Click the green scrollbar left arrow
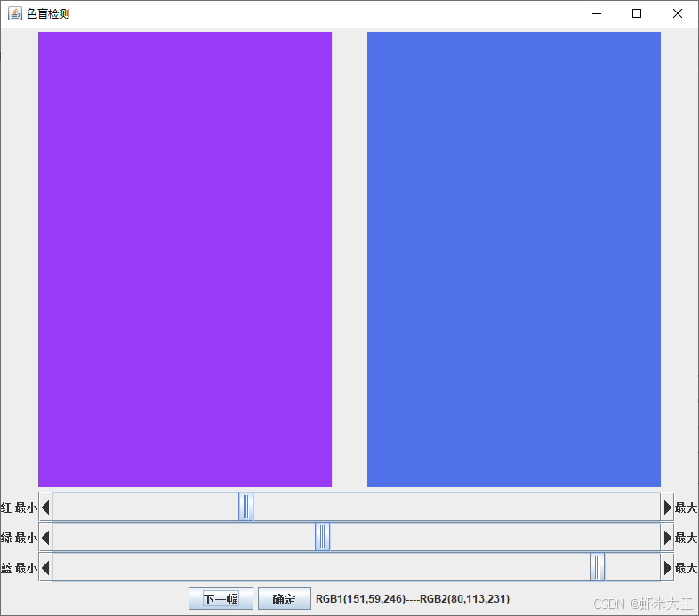Screen dimensions: 699x616 click(x=45, y=537)
